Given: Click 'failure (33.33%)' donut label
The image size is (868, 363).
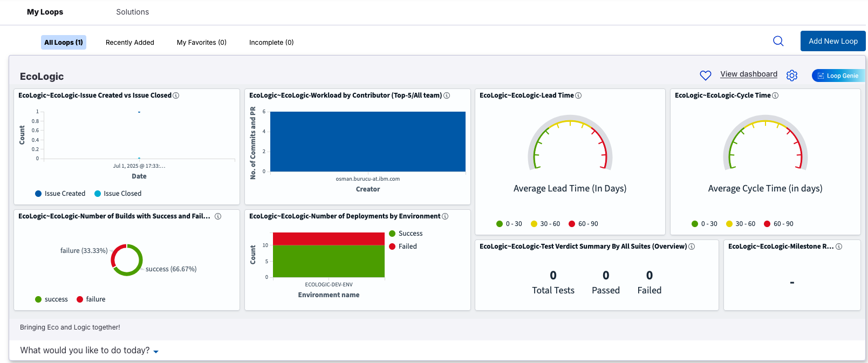Looking at the screenshot, I should pos(84,251).
